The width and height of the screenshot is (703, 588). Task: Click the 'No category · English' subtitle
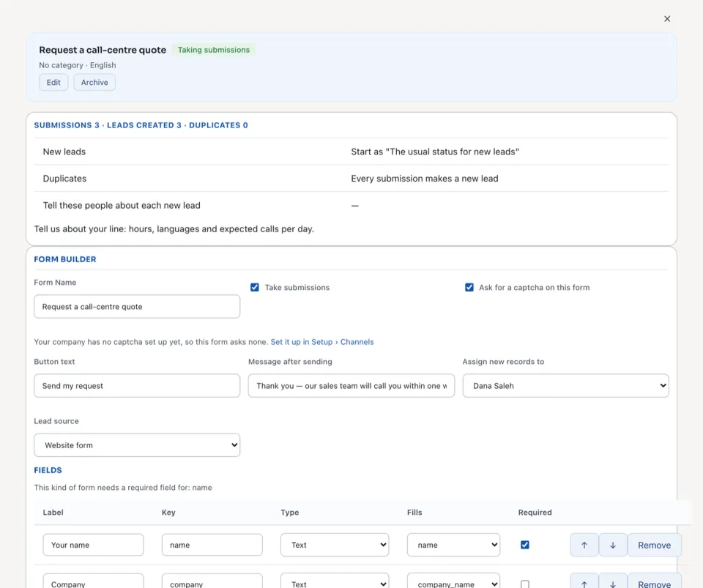[x=77, y=65]
